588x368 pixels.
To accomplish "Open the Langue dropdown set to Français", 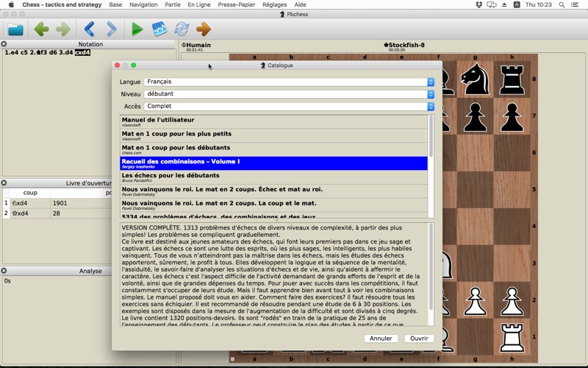I will tap(289, 82).
